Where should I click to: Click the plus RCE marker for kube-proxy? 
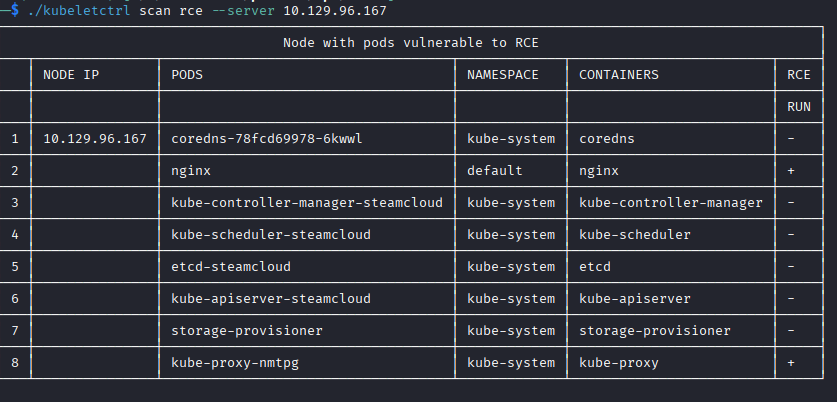[x=791, y=363]
